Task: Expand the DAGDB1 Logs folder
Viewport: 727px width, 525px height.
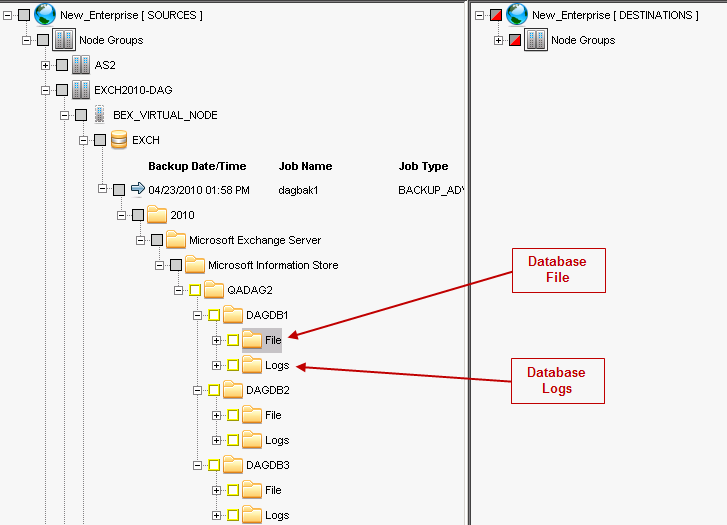Action: (217, 365)
